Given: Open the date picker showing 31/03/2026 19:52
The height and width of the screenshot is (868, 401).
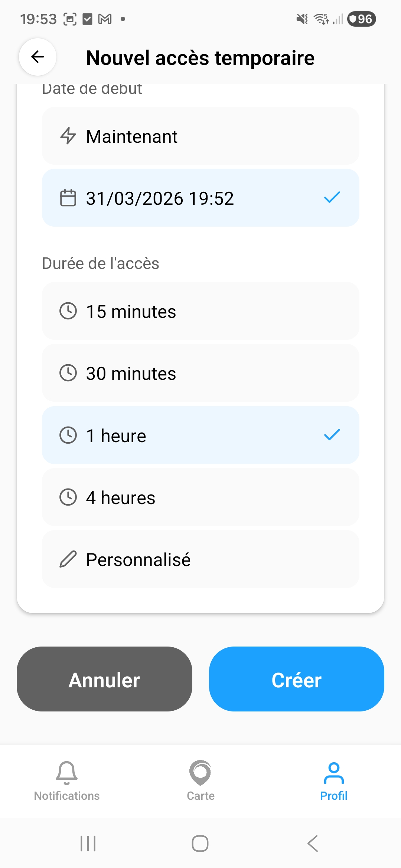Looking at the screenshot, I should pos(200,198).
